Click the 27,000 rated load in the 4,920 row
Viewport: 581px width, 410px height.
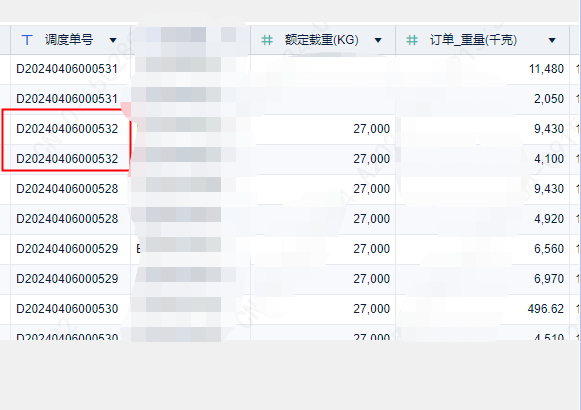(372, 219)
